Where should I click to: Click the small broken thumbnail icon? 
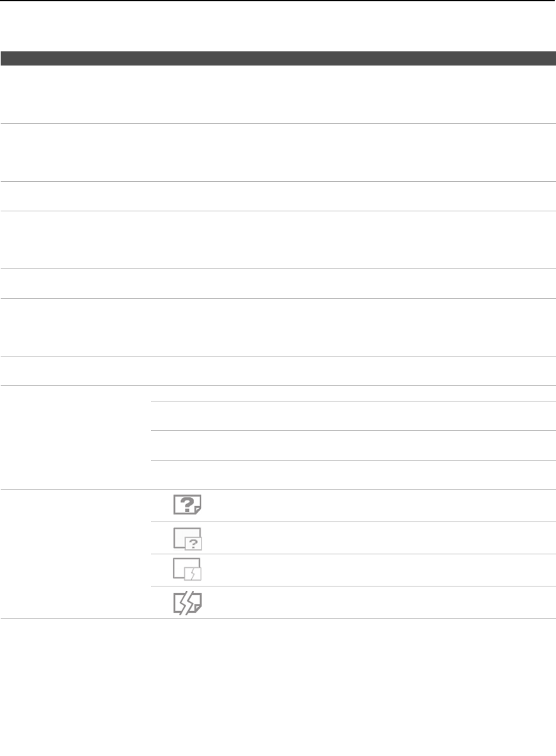(x=187, y=570)
